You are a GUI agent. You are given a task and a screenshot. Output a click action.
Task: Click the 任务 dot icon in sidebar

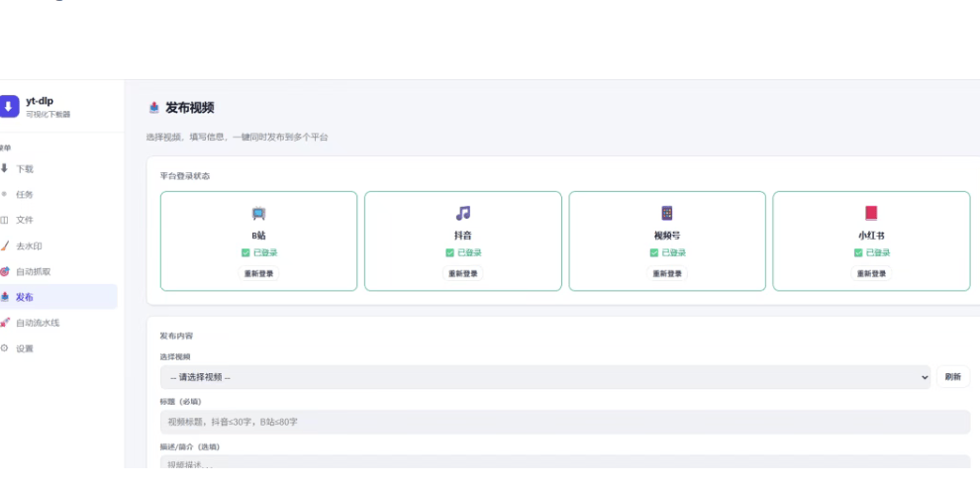pyautogui.click(x=4, y=194)
